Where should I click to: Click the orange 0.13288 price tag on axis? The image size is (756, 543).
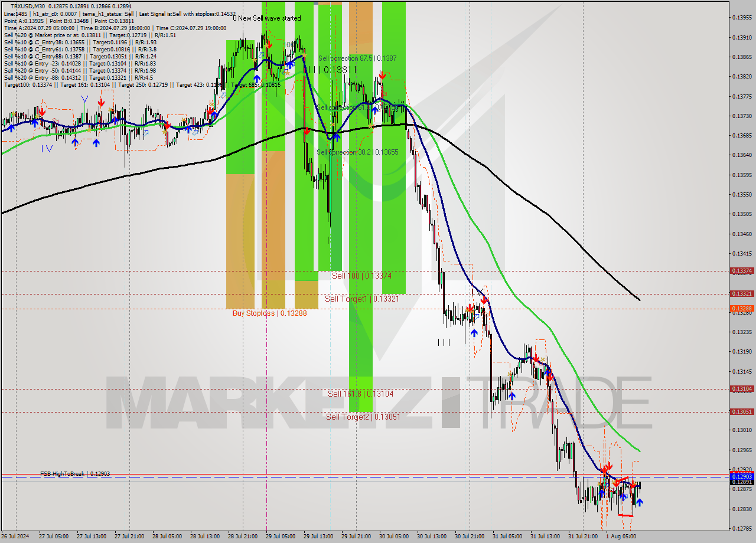742,308
